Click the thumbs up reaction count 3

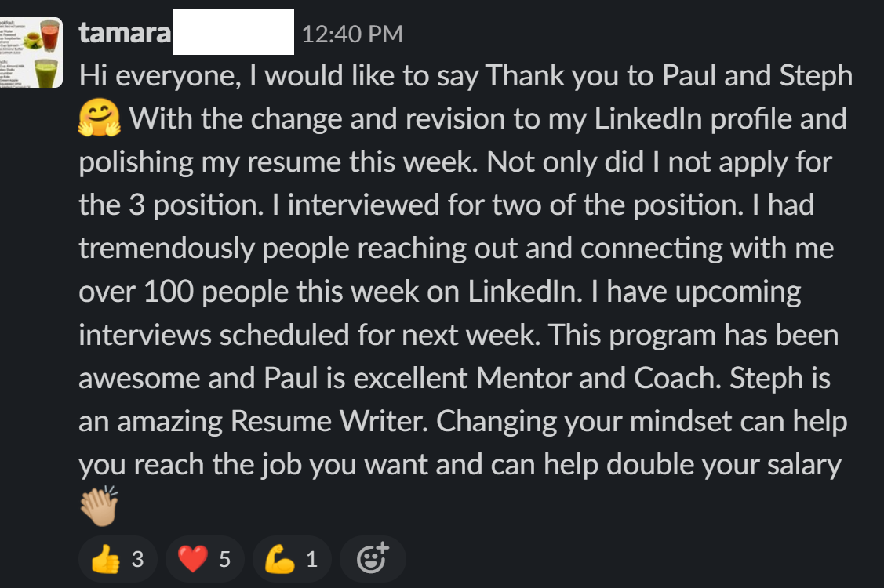tap(137, 560)
